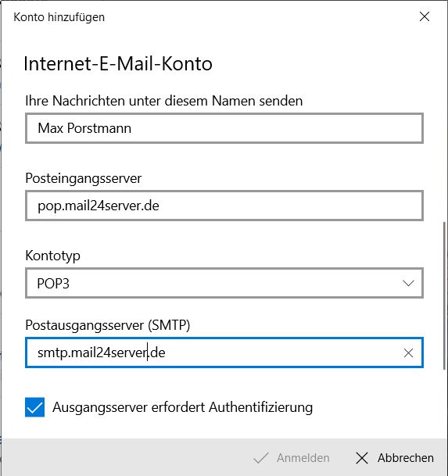The height and width of the screenshot is (476, 448).
Task: Click label Ihre Nachrichten unter diesem Namen senden
Action: tap(163, 101)
